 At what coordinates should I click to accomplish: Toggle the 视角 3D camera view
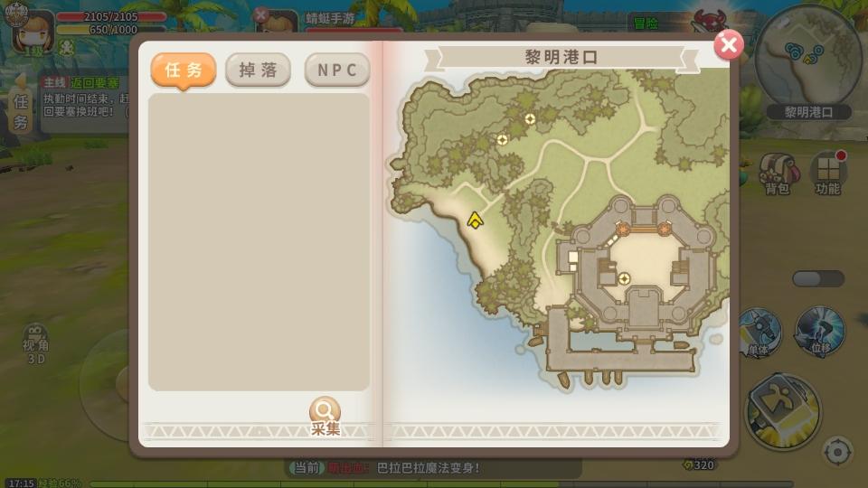tap(35, 344)
